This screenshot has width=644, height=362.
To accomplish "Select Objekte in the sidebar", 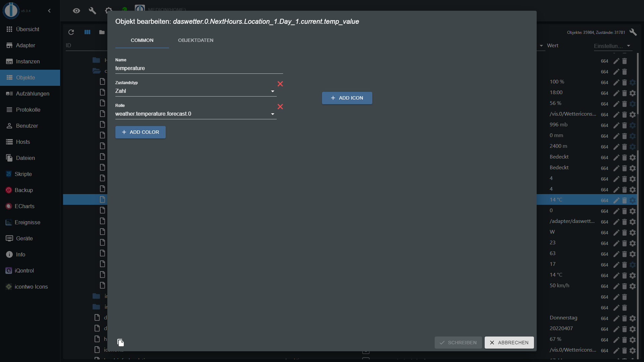I will coord(30,77).
